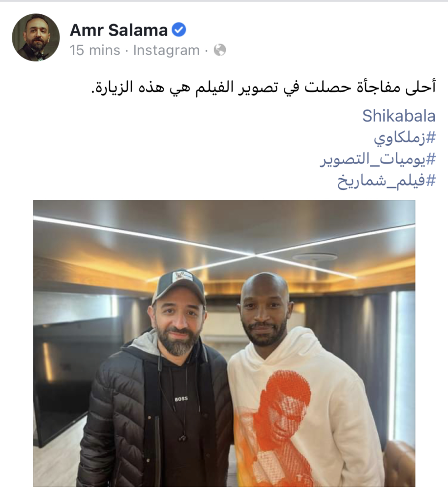Open Amr Salama's round profile picture
448x504 pixels.
tap(35, 37)
